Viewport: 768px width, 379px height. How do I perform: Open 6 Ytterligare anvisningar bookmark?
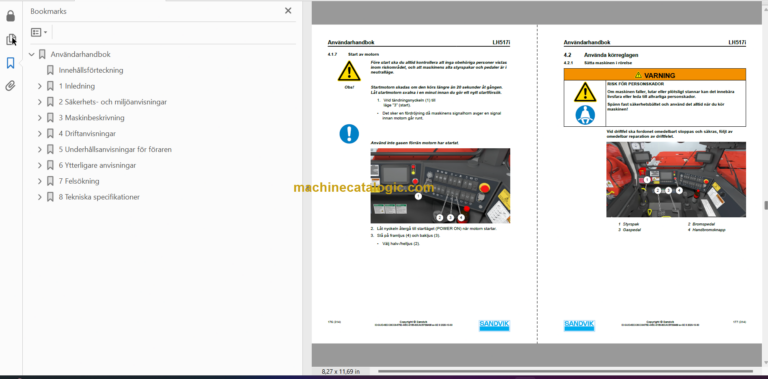click(x=97, y=166)
